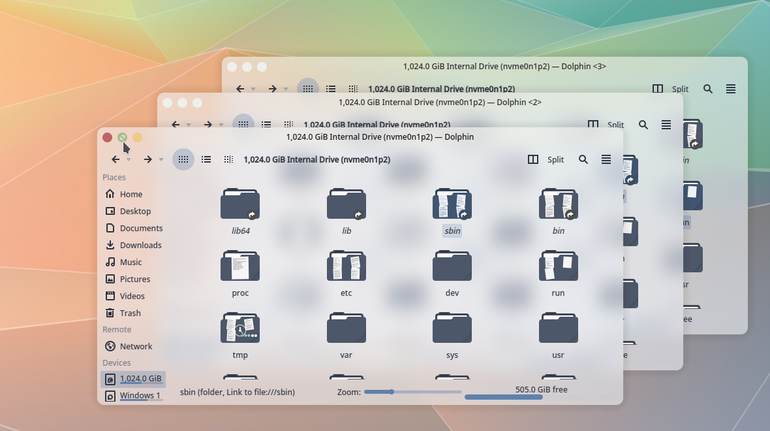
Task: Switch to Compact view mode in front window
Action: pyautogui.click(x=229, y=160)
